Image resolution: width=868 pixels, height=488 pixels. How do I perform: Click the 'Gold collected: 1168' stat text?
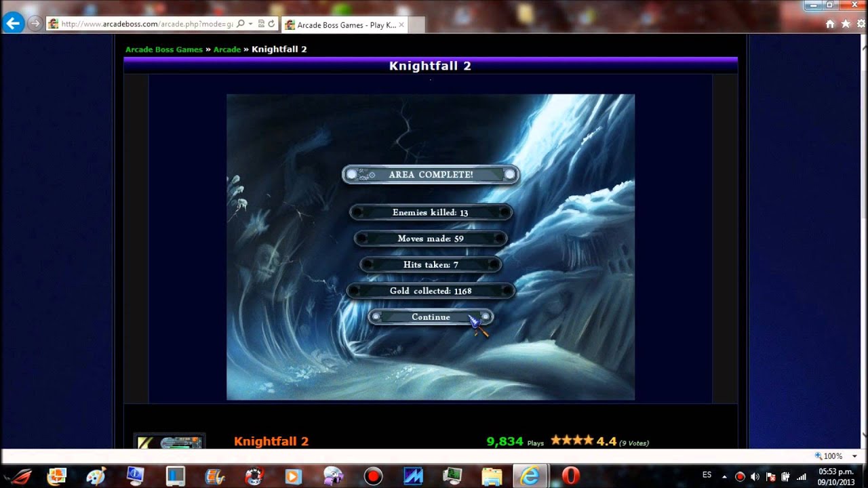(431, 291)
